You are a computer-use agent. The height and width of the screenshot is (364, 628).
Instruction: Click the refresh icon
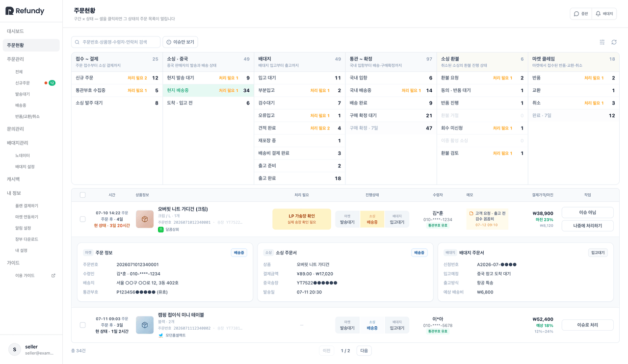pyautogui.click(x=614, y=42)
